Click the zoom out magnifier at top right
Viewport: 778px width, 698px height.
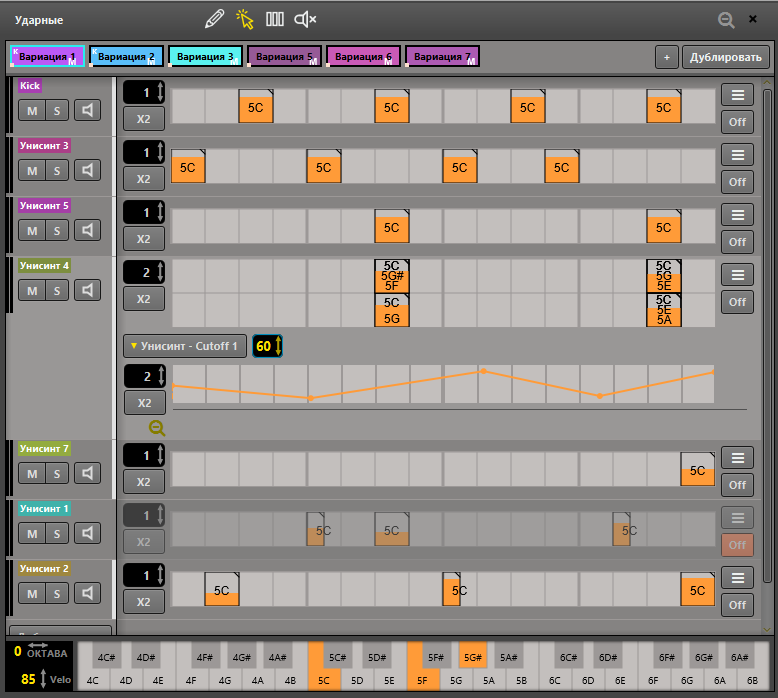726,19
